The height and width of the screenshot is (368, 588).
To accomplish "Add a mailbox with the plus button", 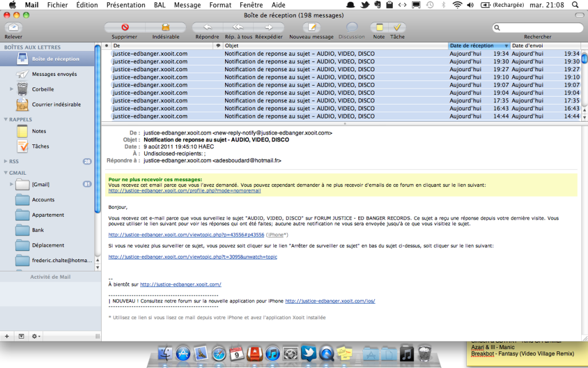I will coord(7,336).
